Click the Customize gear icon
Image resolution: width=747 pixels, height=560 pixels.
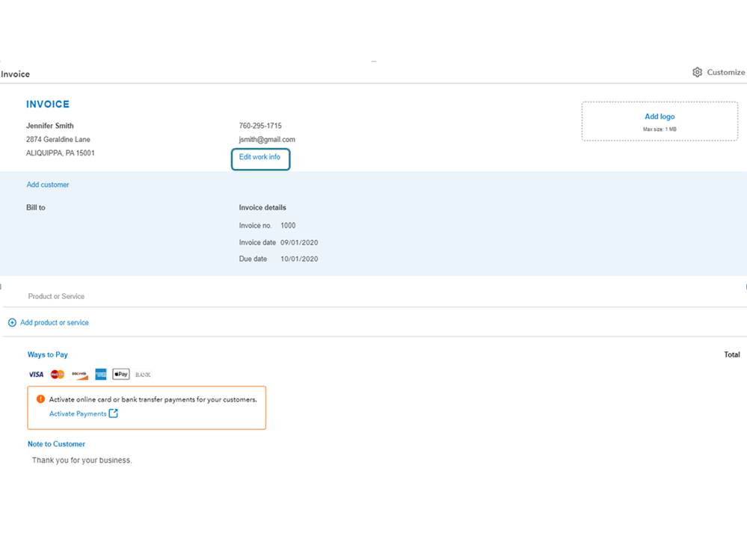click(x=697, y=73)
